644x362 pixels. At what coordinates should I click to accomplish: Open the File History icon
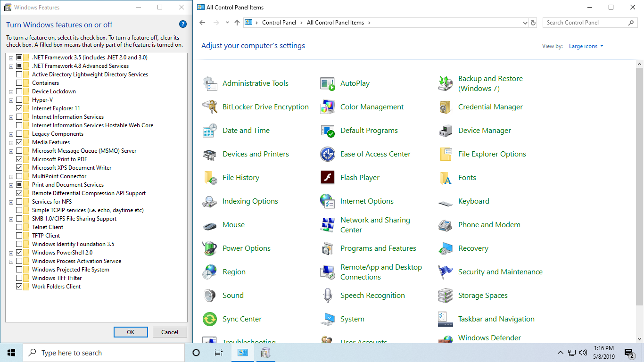210,178
